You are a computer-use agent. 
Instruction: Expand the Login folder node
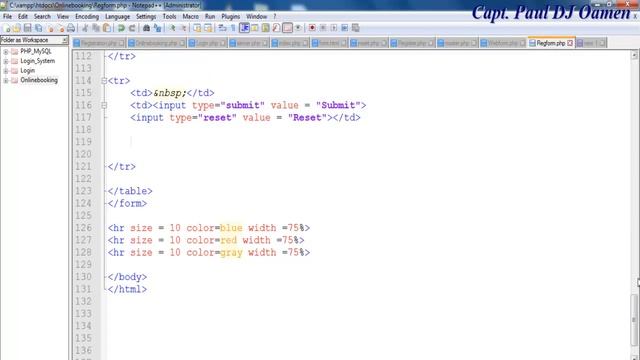coord(6,71)
